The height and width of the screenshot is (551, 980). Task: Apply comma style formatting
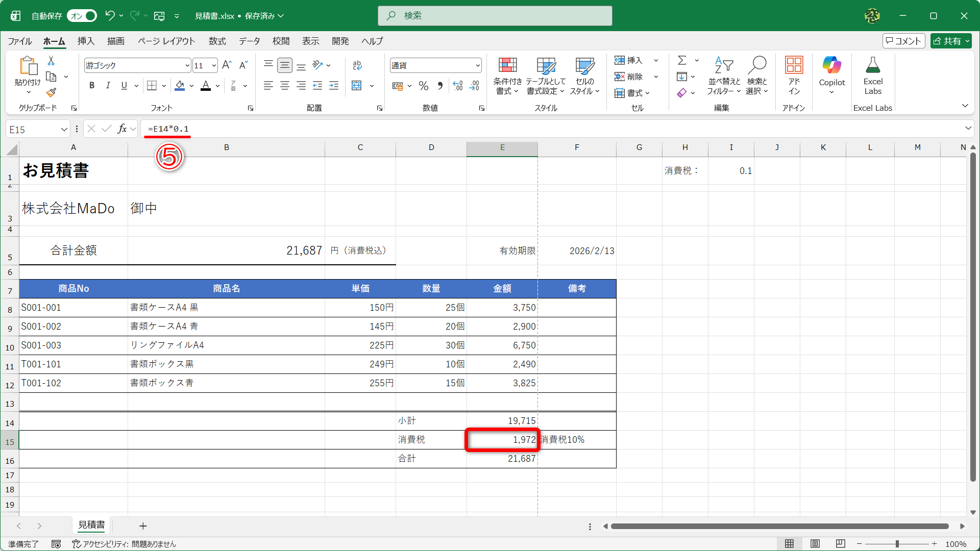[x=440, y=86]
